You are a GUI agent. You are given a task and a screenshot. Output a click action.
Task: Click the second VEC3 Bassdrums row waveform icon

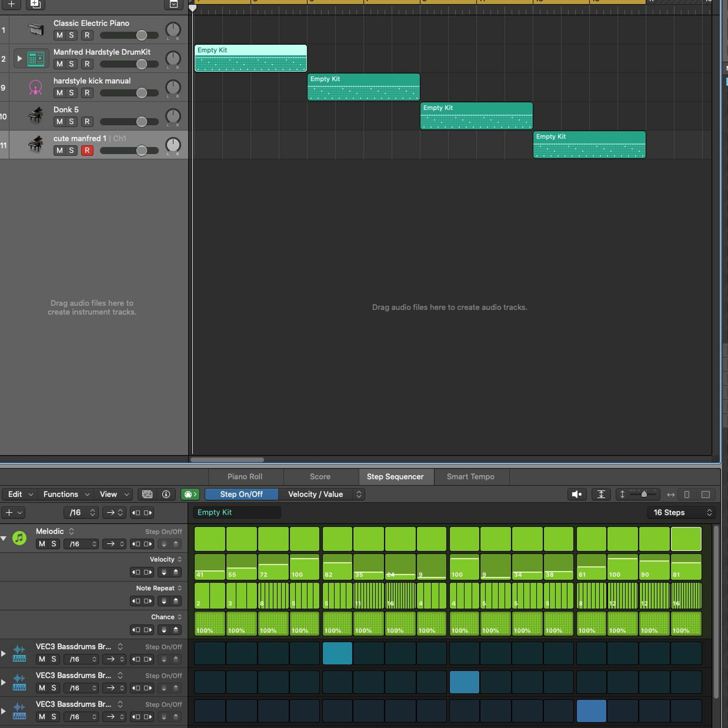pos(19,682)
